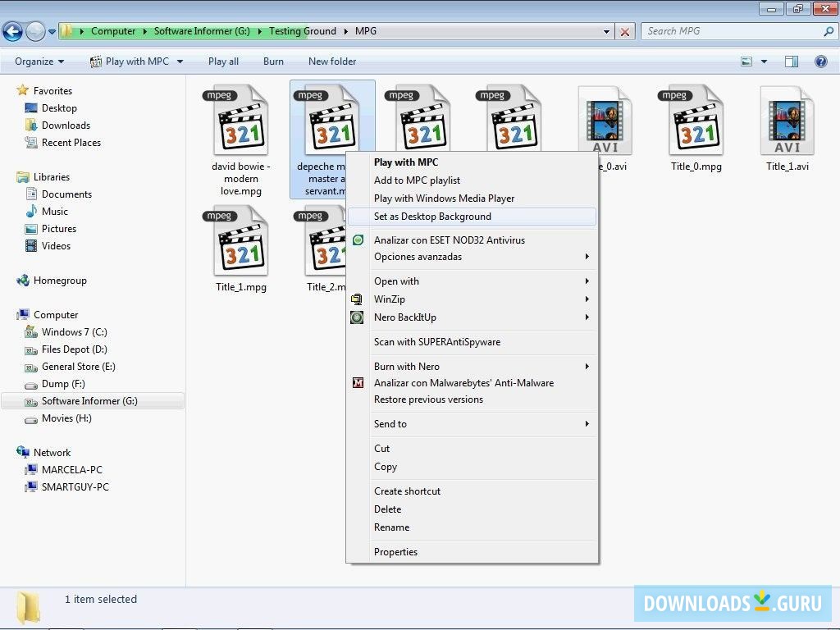Choose Scan with SUPERAntiSpyware

[472, 342]
